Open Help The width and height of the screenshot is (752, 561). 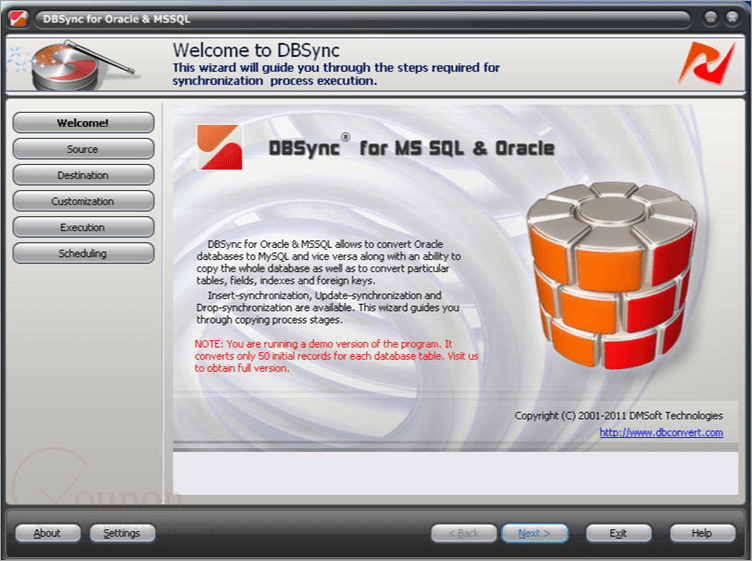tap(702, 533)
